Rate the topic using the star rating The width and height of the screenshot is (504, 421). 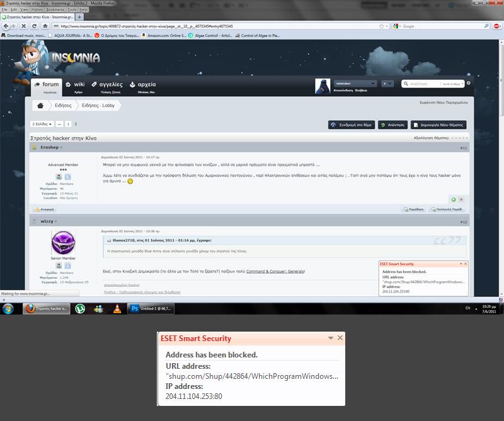tap(459, 138)
